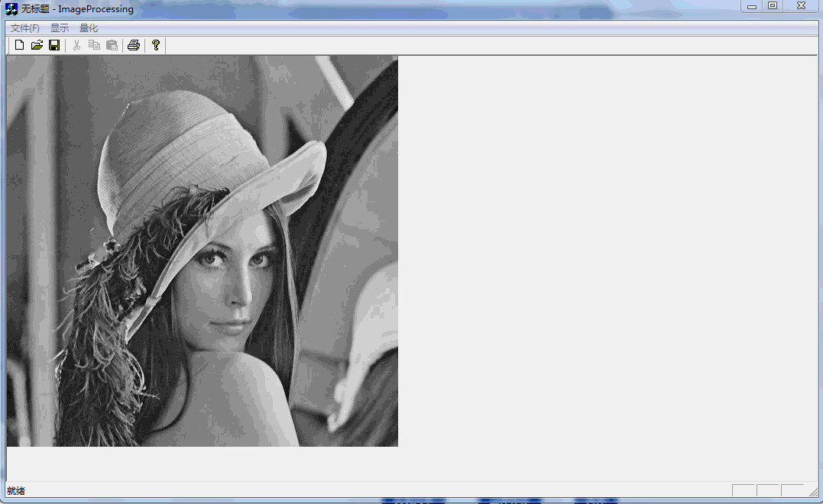Click the New document toolbar icon
The image size is (823, 504).
pyautogui.click(x=19, y=45)
